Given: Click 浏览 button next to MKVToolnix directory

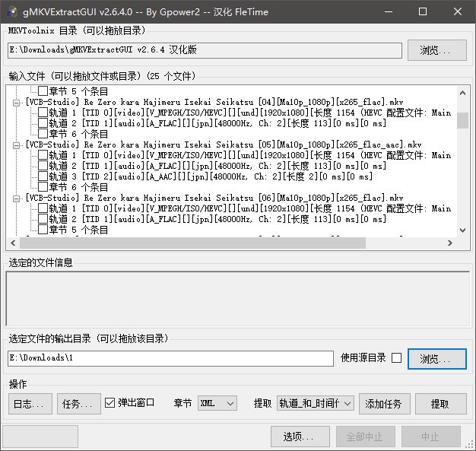Looking at the screenshot, I should coord(443,50).
